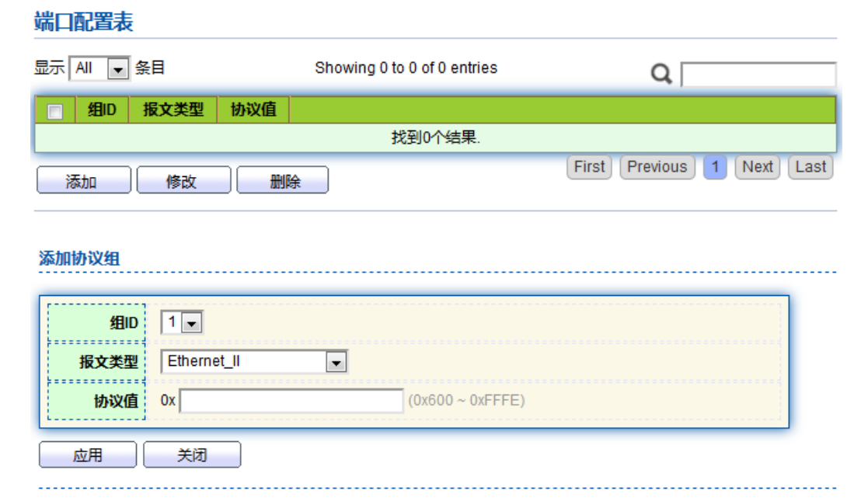The width and height of the screenshot is (868, 501).
Task: Click the 删除 button
Action: (282, 180)
